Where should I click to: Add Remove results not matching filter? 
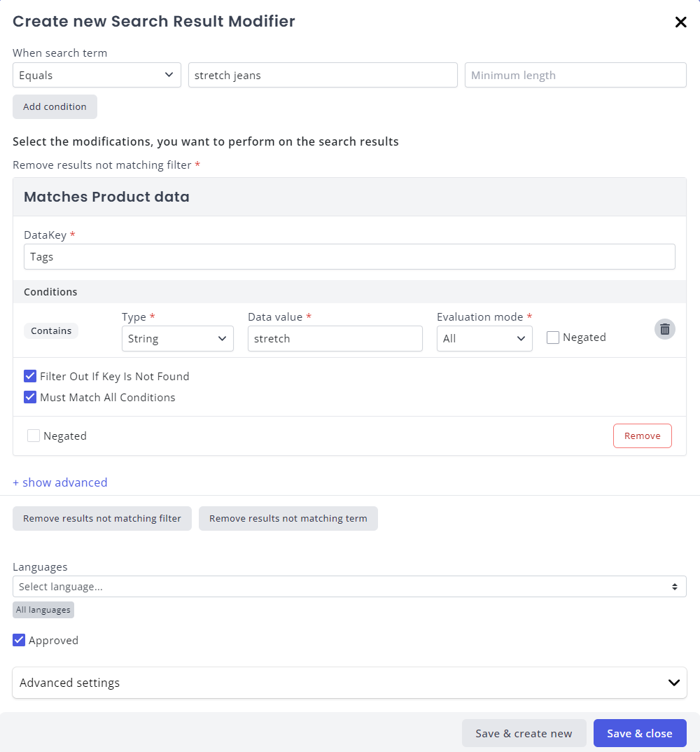[102, 519]
